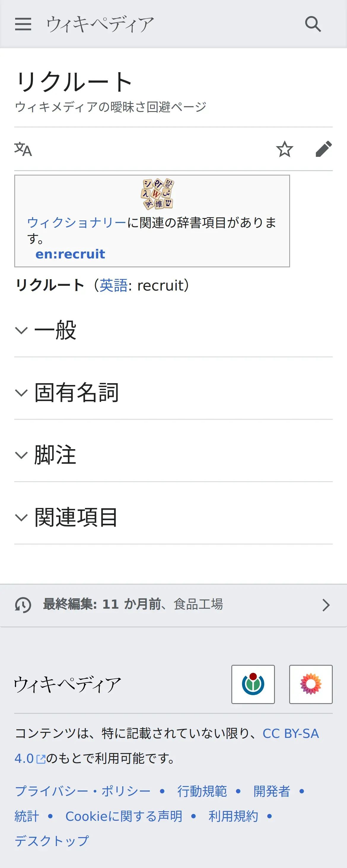
Task: Click the pencil edit icon
Action: (x=324, y=149)
